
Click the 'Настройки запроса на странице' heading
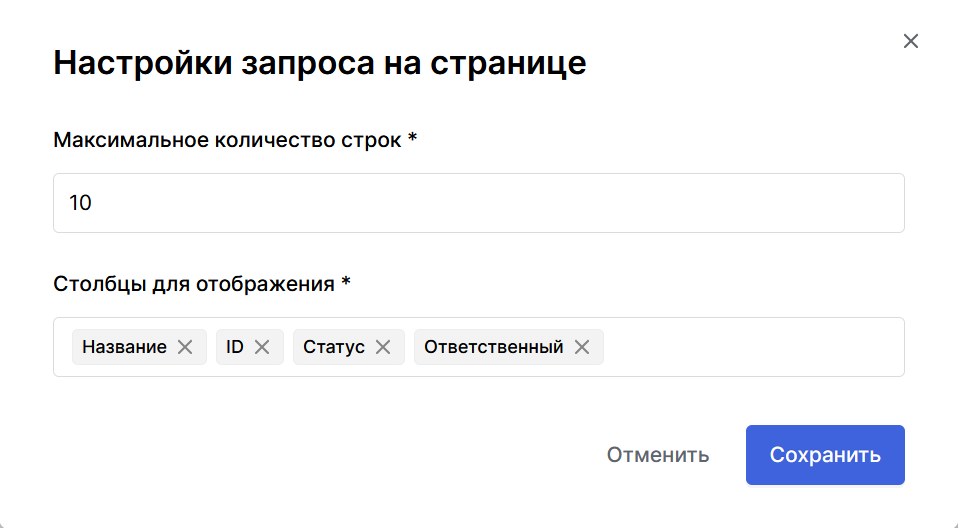(x=319, y=63)
